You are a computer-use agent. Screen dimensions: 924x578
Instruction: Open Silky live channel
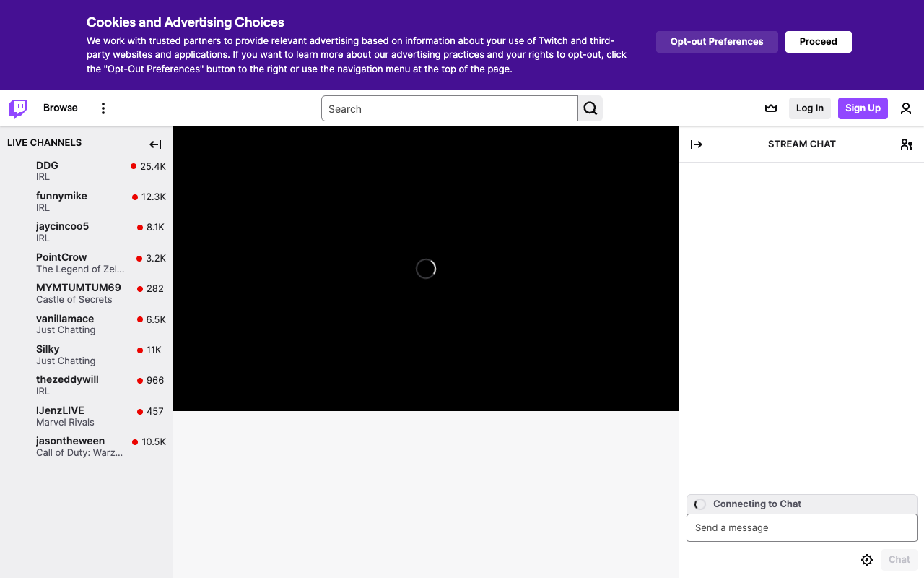click(x=87, y=355)
